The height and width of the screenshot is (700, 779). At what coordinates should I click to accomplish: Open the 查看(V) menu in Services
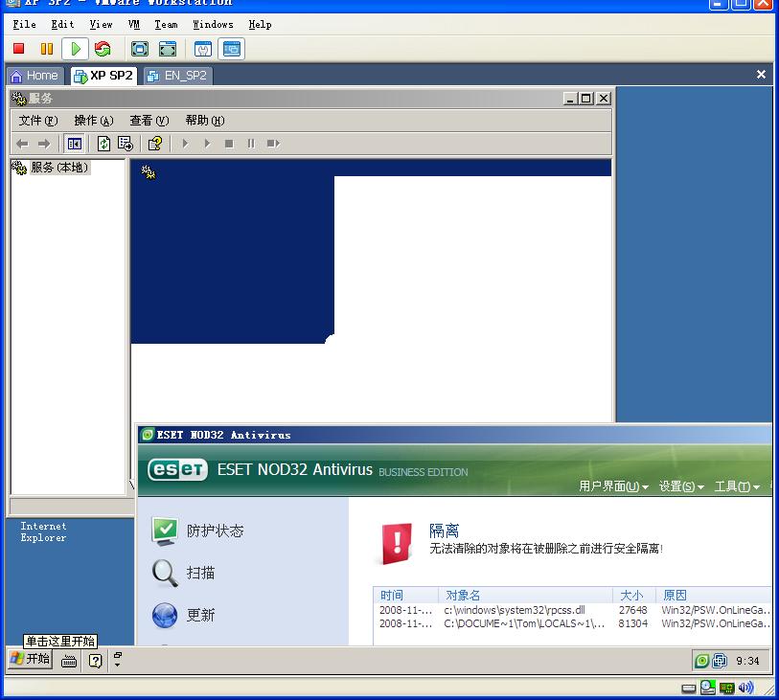coord(149,121)
